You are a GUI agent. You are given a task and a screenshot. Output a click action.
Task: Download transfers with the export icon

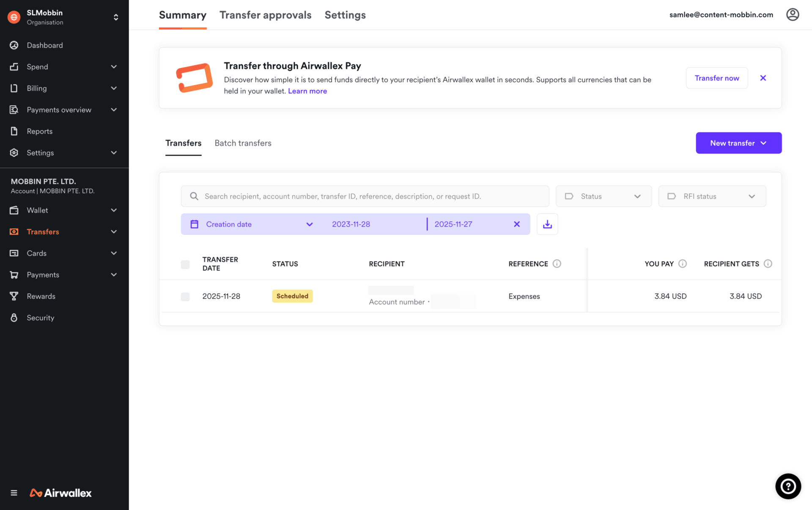[x=547, y=224]
